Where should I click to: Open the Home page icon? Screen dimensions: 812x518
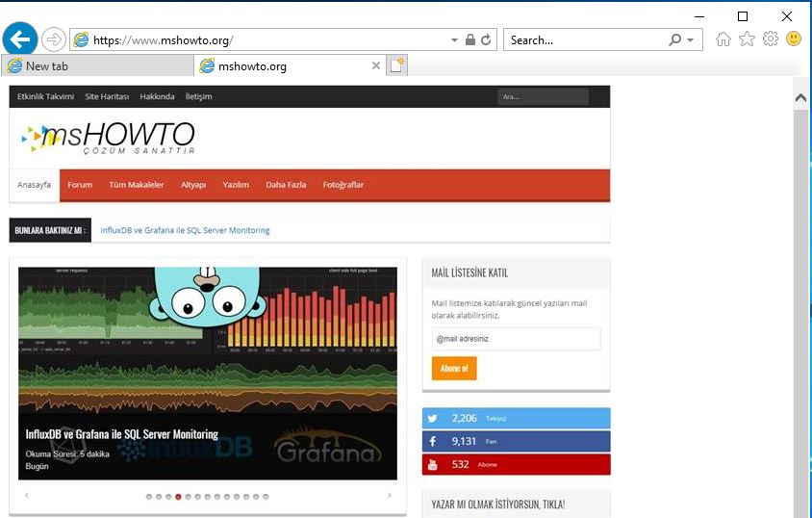point(723,39)
